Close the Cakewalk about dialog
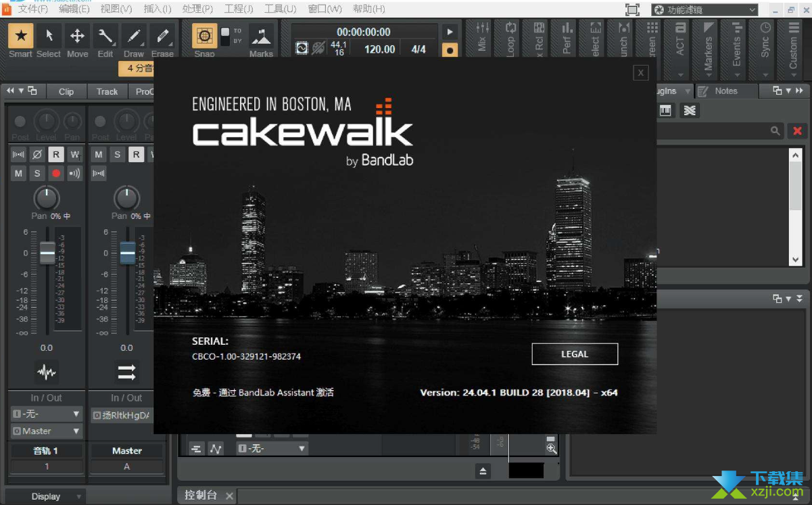Image resolution: width=812 pixels, height=505 pixels. (x=641, y=73)
